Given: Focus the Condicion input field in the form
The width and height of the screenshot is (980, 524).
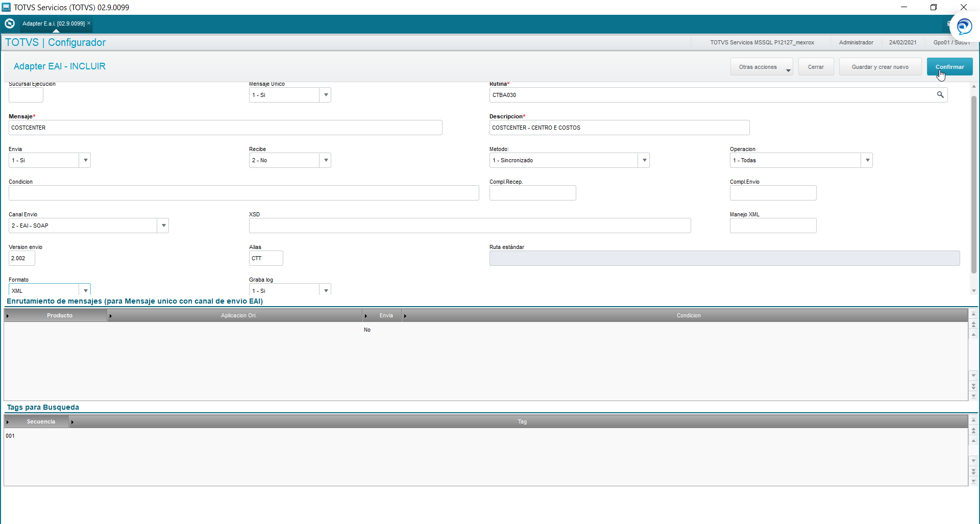Looking at the screenshot, I should (243, 193).
